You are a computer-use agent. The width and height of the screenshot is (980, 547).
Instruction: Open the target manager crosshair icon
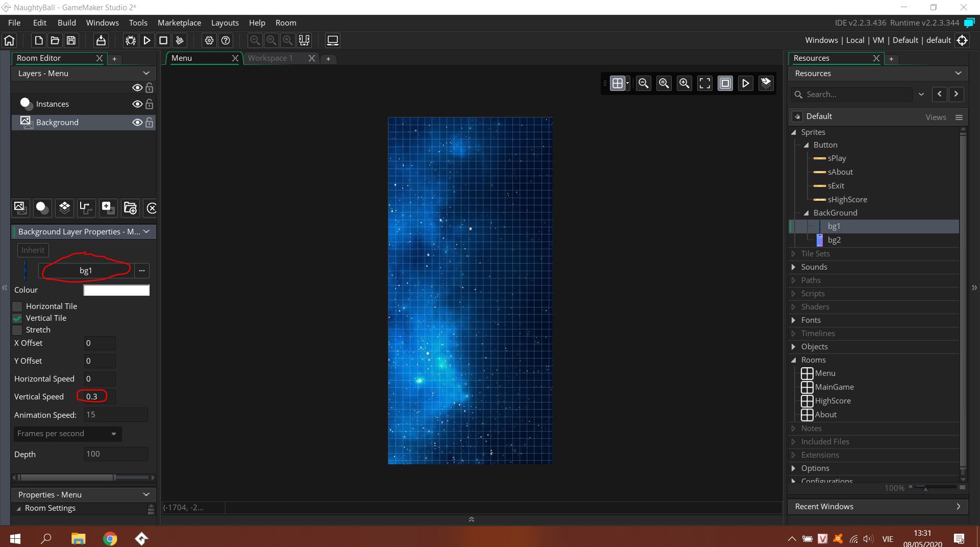[x=962, y=40]
